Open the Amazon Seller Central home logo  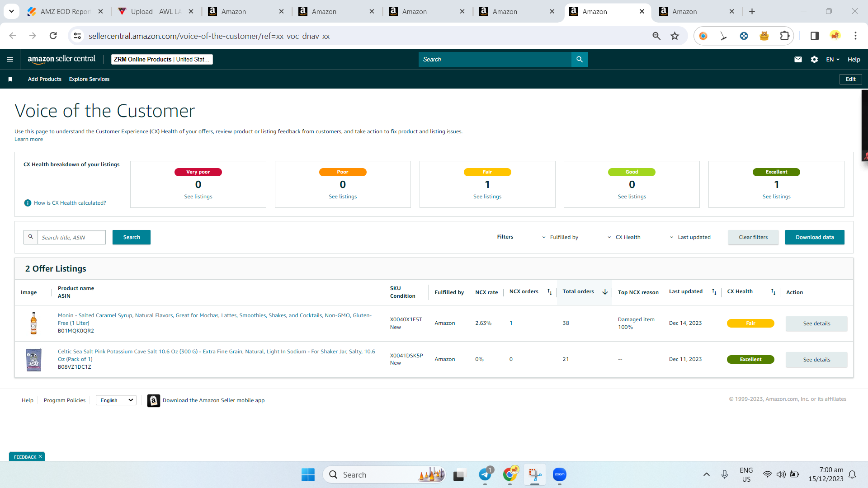pos(61,59)
